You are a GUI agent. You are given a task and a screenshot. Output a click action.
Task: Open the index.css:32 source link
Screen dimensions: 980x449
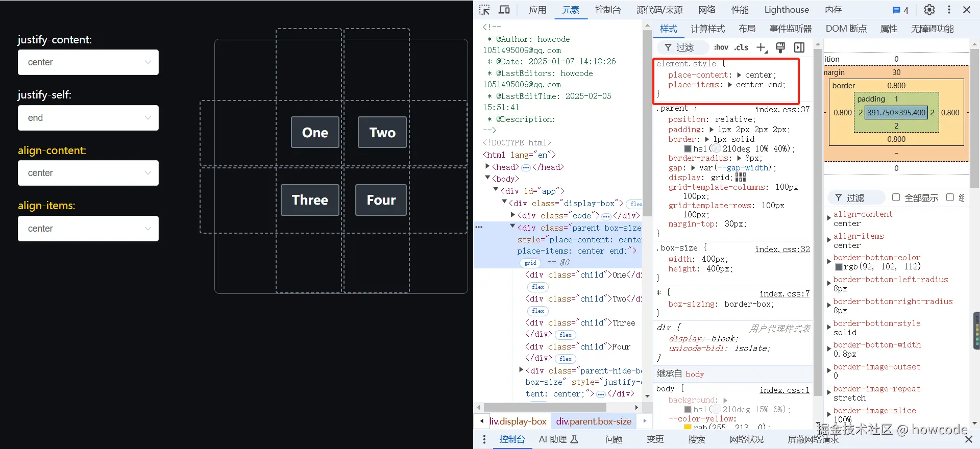[782, 249]
